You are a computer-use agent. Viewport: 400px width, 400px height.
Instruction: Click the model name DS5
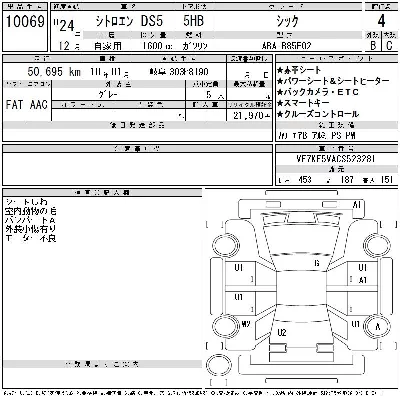click(x=152, y=21)
